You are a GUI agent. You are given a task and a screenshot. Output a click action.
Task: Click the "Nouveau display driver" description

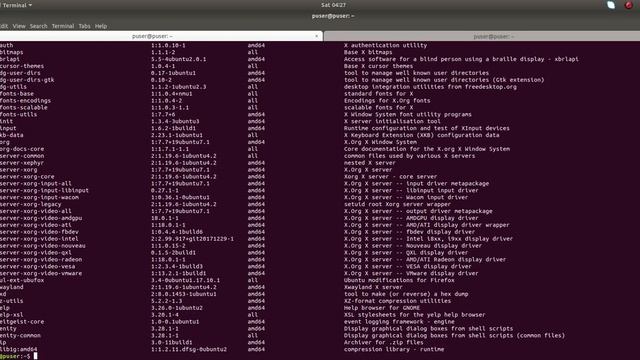(x=413, y=246)
